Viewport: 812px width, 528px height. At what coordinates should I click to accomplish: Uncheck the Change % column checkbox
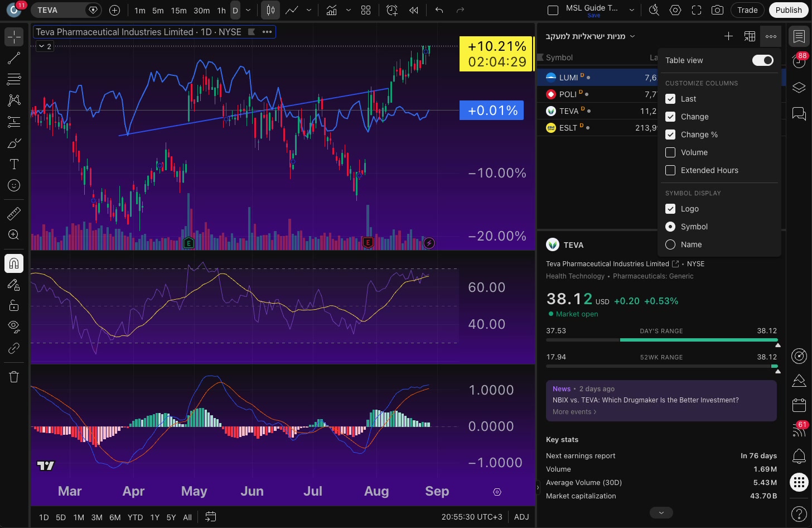click(x=670, y=135)
